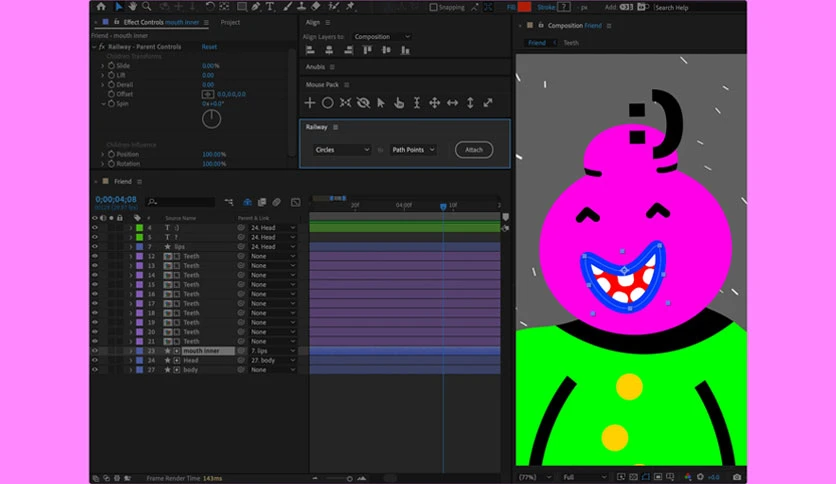Switch to the Project tab

[230, 22]
